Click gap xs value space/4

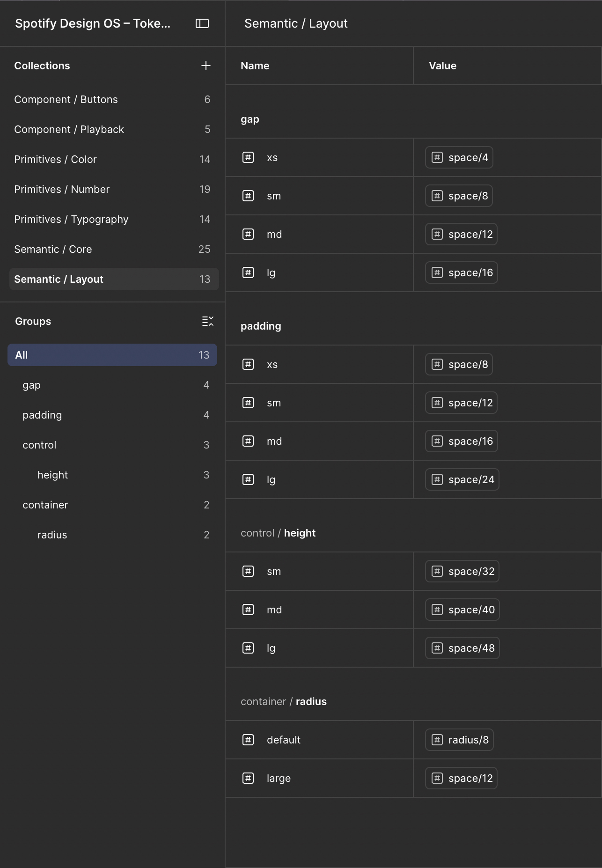pos(459,157)
